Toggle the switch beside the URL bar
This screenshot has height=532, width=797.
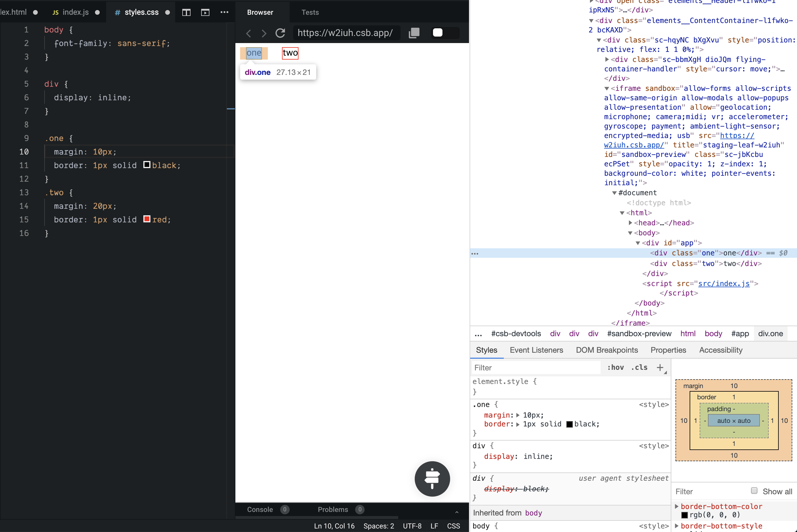click(x=445, y=32)
